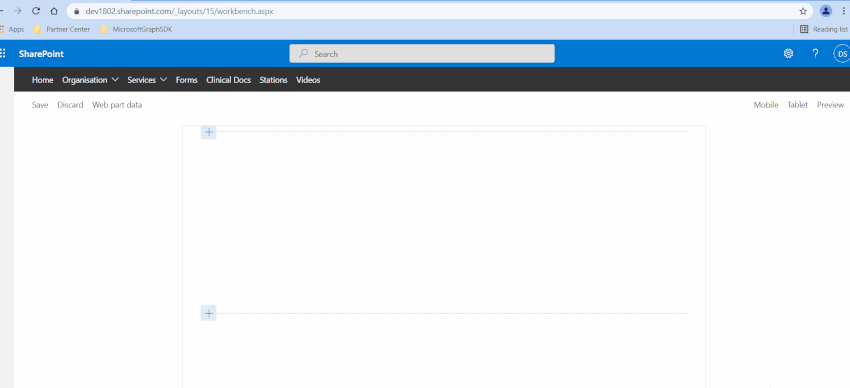This screenshot has width=850, height=388.
Task: Open the Clinical Docs navigation item
Action: (x=228, y=80)
